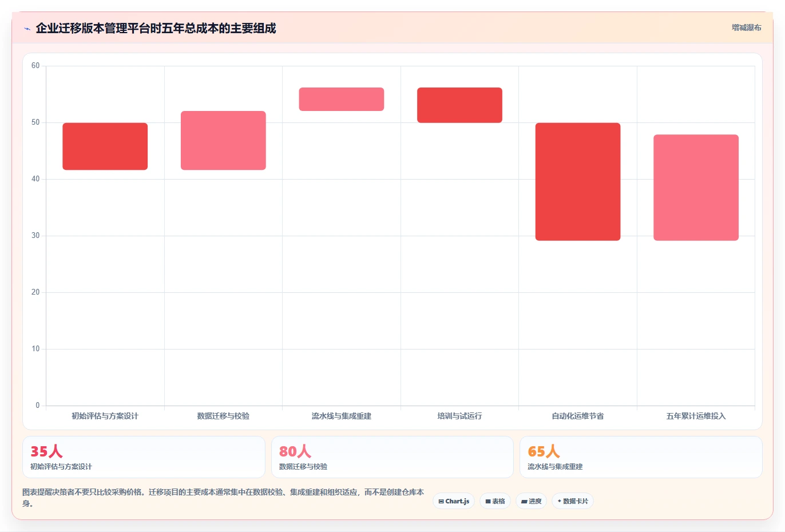The height and width of the screenshot is (532, 785).
Task: Select the 初始评估与方案设计 waterfall bar
Action: tap(105, 146)
